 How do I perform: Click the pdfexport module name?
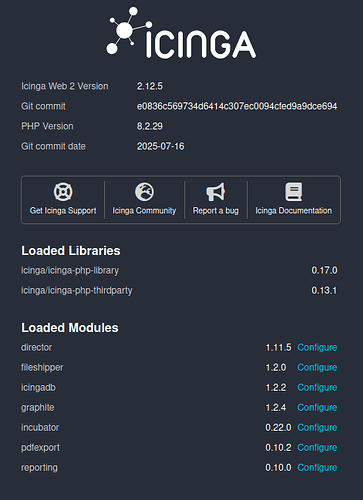click(40, 447)
